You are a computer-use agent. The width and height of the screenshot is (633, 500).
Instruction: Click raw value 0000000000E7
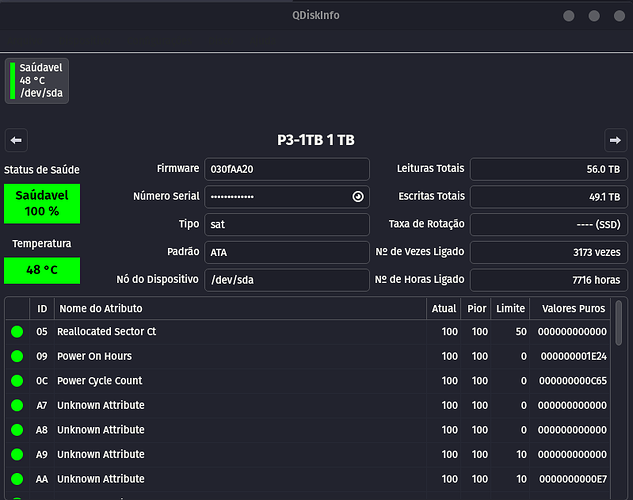[x=572, y=479]
